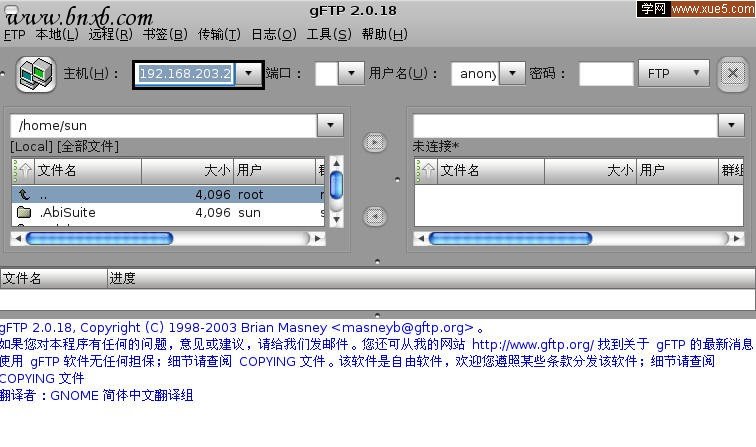Click the username field showing anony
This screenshot has height=447, width=756.
[475, 74]
